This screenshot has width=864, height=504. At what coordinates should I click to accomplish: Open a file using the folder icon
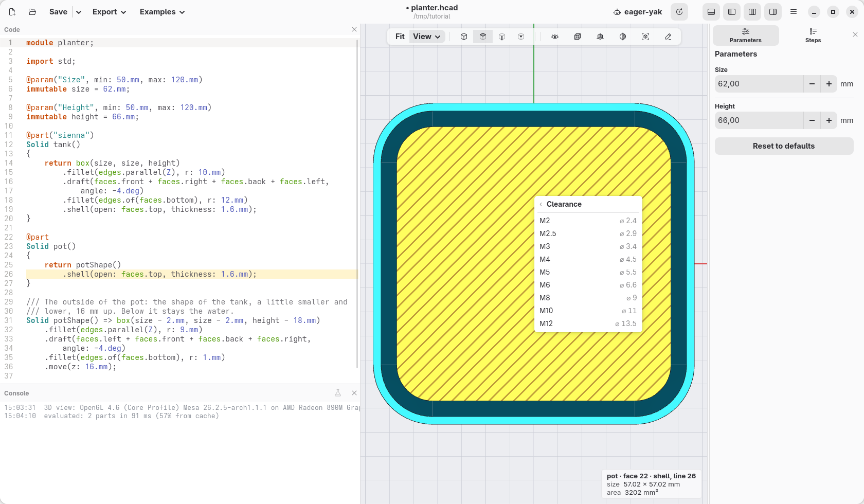(32, 12)
